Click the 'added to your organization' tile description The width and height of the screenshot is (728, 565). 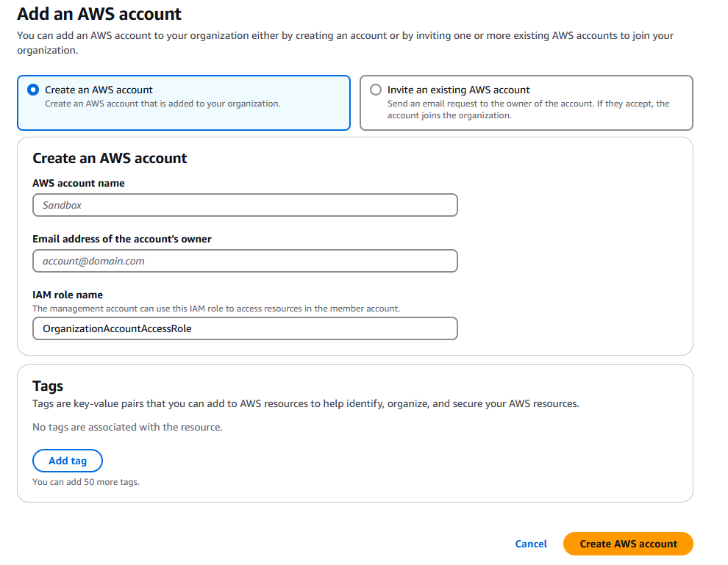click(x=163, y=104)
